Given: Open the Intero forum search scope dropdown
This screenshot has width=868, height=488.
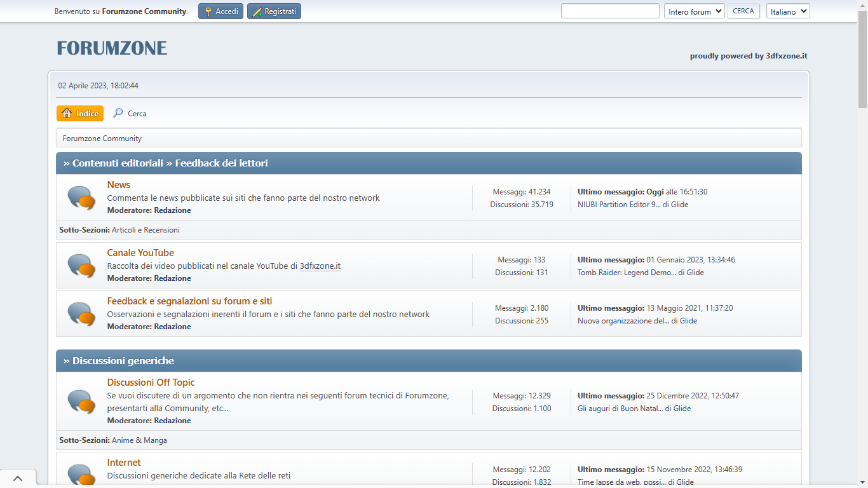Looking at the screenshot, I should click(x=695, y=11).
